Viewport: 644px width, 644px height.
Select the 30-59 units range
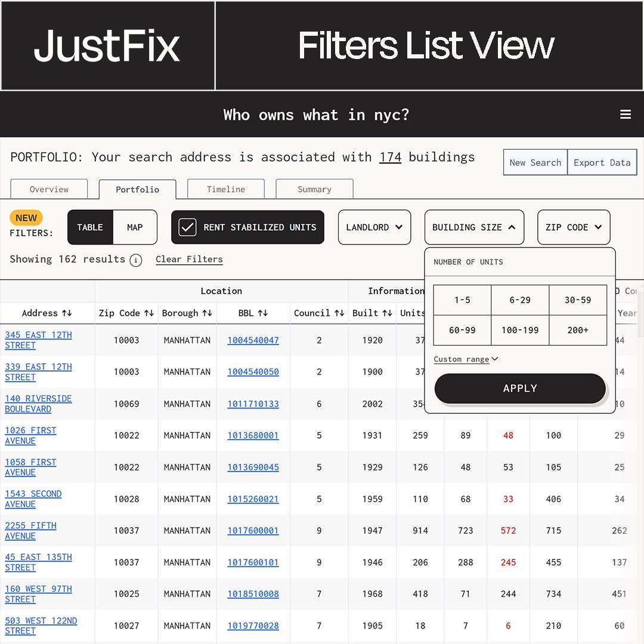click(577, 300)
